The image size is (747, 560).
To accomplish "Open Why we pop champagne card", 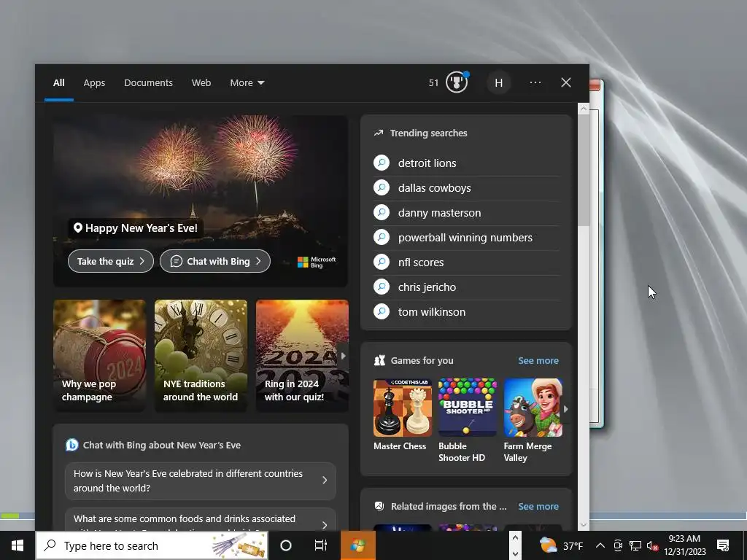I will [99, 355].
